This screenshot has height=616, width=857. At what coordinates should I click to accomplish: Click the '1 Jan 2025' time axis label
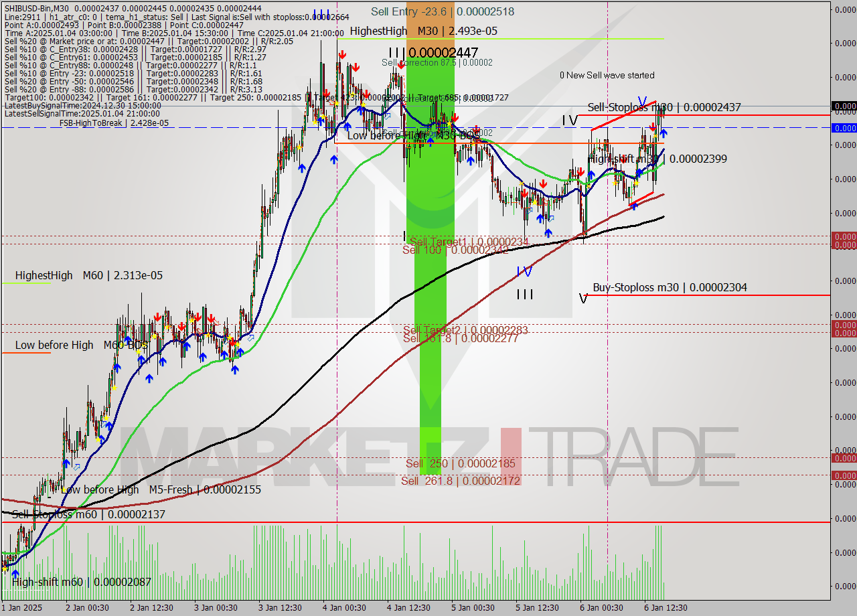click(x=20, y=608)
